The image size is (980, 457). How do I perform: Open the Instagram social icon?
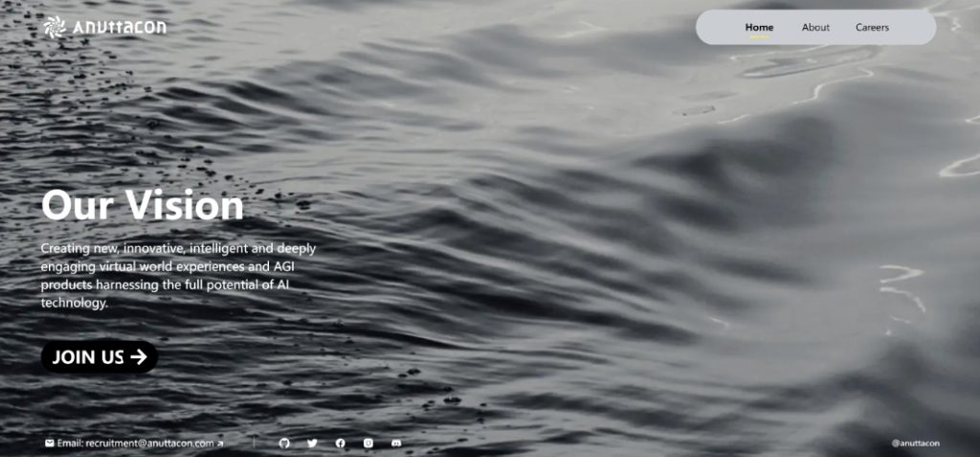pyautogui.click(x=368, y=444)
